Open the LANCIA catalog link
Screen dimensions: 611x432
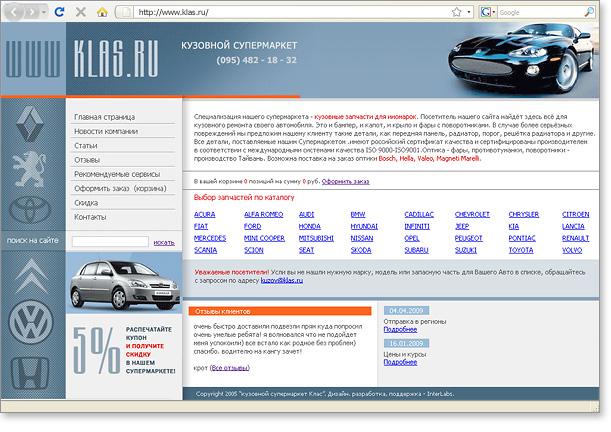coord(573,226)
